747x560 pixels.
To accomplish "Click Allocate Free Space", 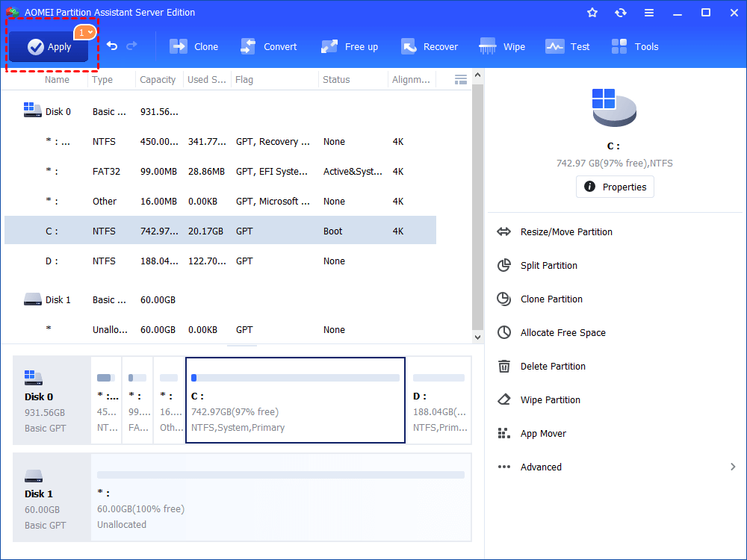I will 562,332.
